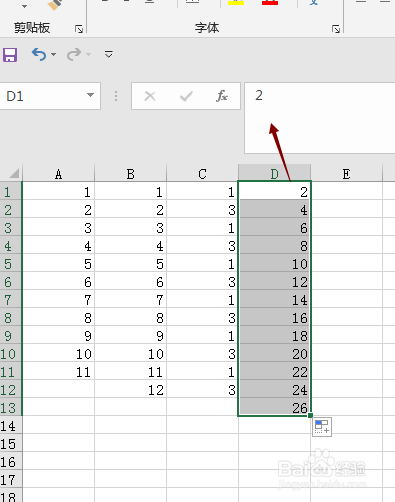The image size is (395, 502).
Task: Select row 13 header
Action: click(11, 408)
